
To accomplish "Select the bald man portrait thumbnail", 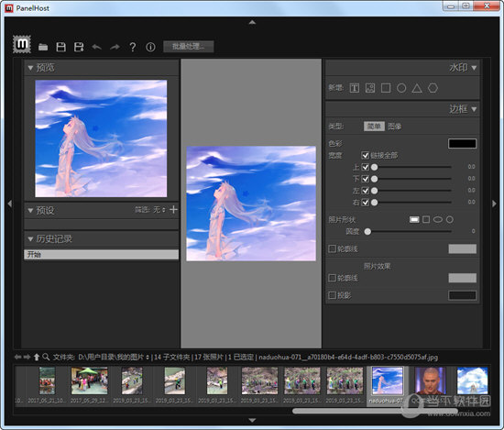I will [x=430, y=380].
